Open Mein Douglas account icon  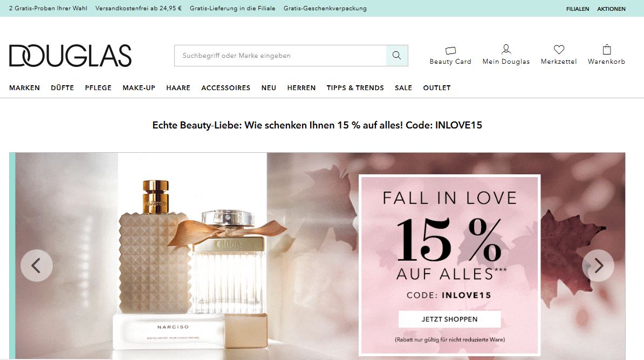click(506, 49)
